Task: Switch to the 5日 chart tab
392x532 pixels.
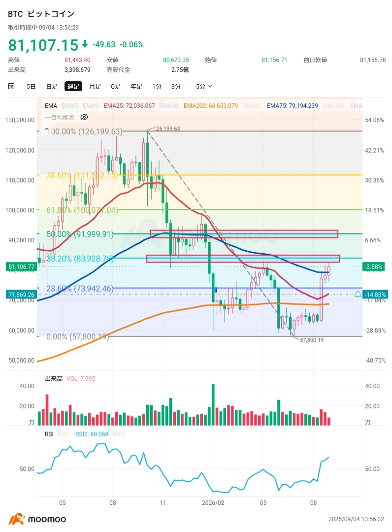Action: (31, 87)
